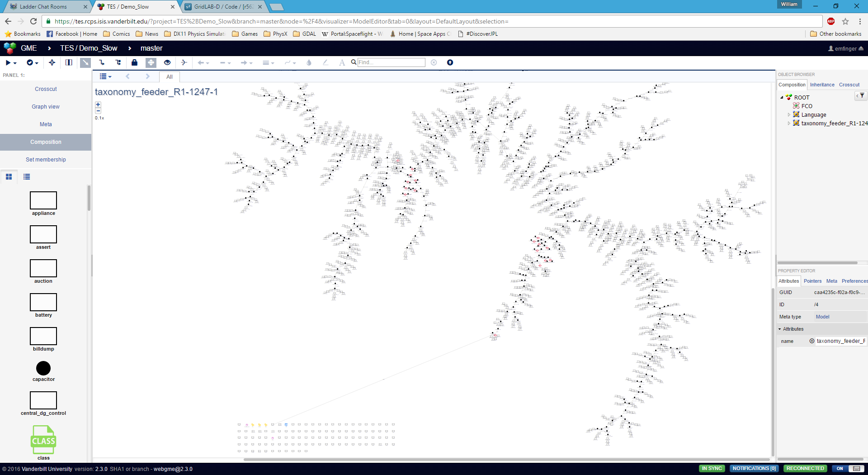868x475 pixels.
Task: Select the double-elbow route toolbar icon
Action: [118, 62]
